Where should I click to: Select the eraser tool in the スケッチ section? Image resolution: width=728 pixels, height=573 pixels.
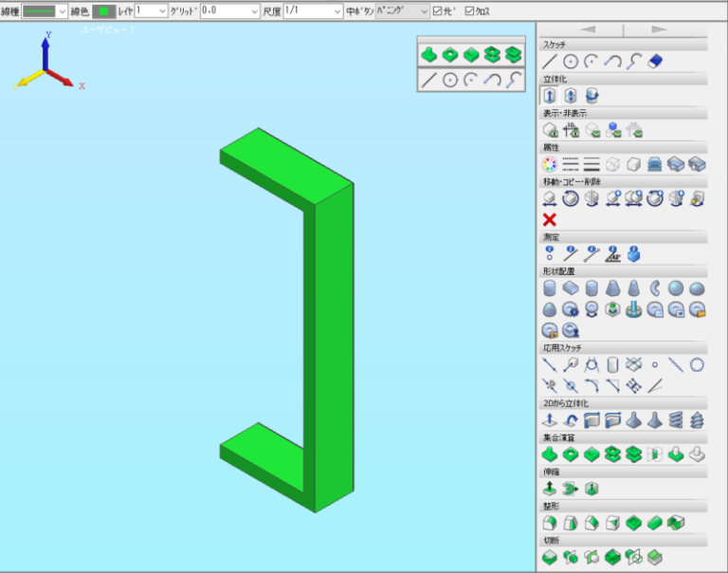coord(654,62)
